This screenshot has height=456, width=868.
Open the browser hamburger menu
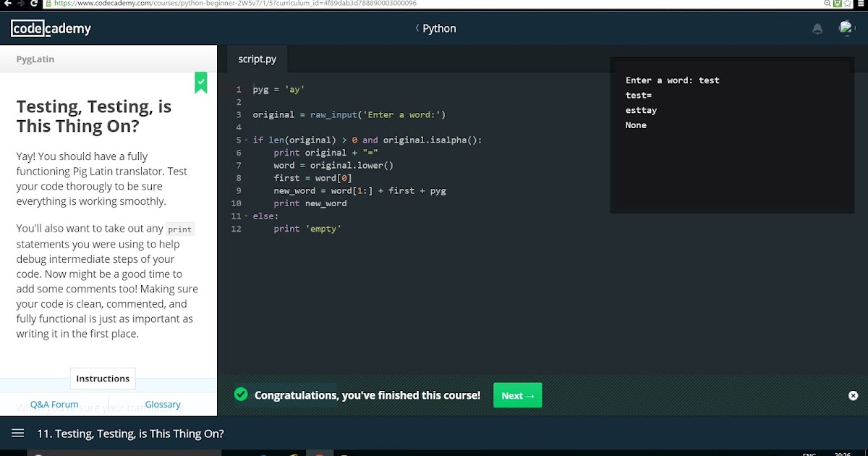862,4
